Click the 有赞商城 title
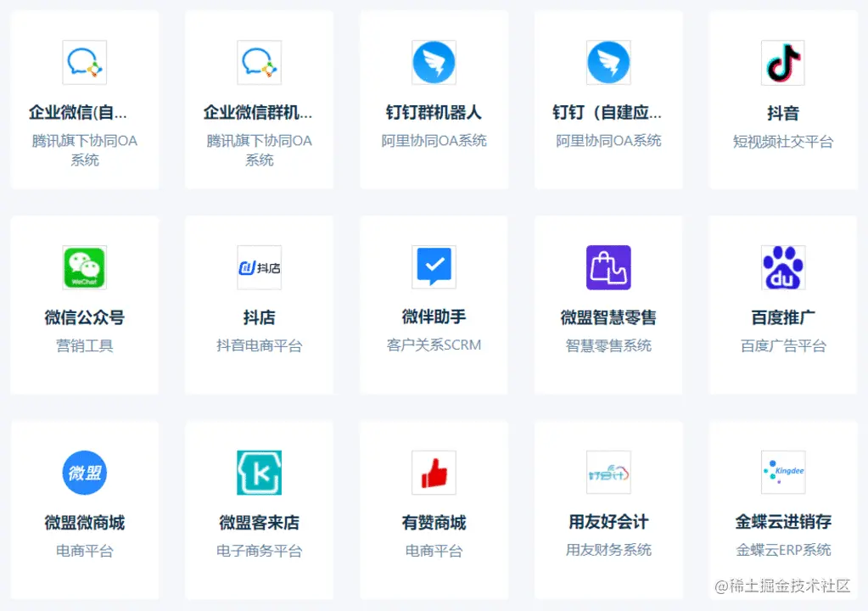The height and width of the screenshot is (611, 868). pyautogui.click(x=434, y=523)
